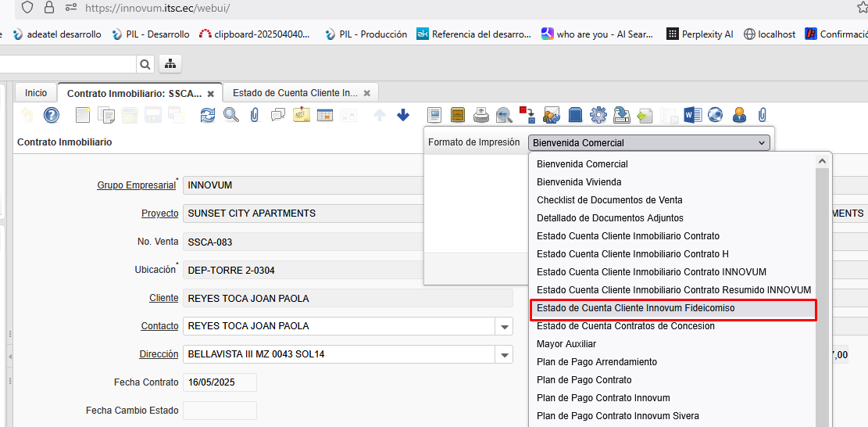The height and width of the screenshot is (427, 868).
Task: Click the Word document export icon
Action: [692, 115]
